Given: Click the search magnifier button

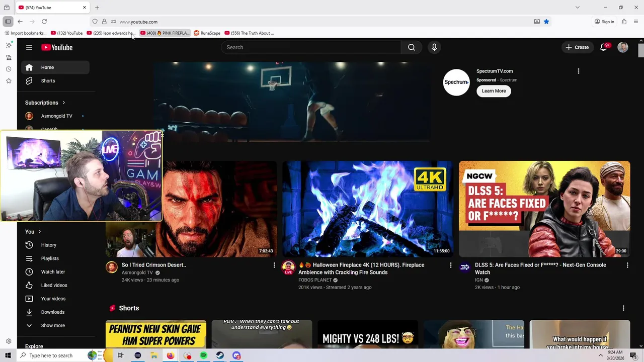Looking at the screenshot, I should [412, 47].
